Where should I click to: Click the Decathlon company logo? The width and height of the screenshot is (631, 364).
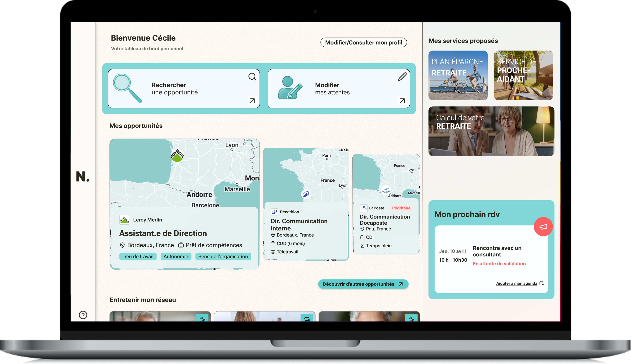[274, 212]
